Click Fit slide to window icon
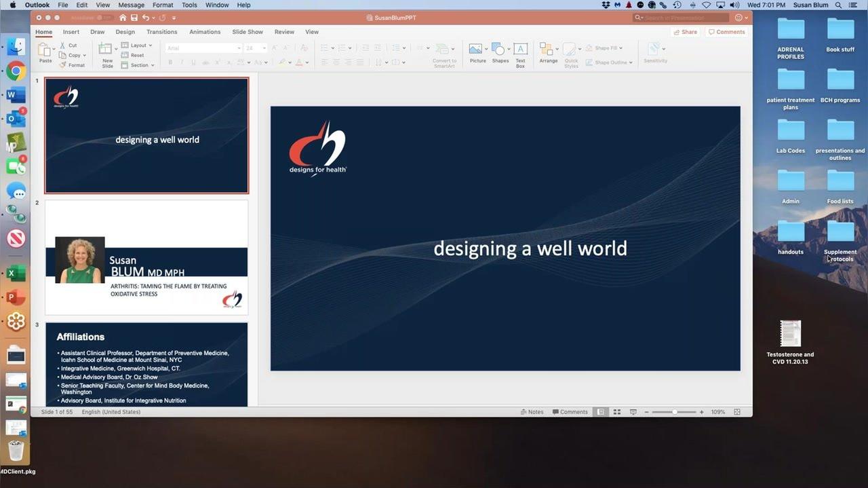This screenshot has height=488, width=868. [737, 412]
